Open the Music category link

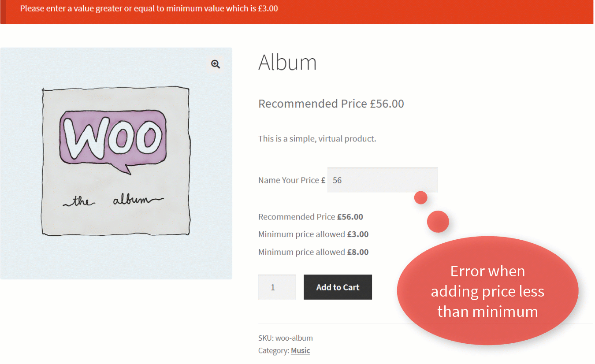pyautogui.click(x=300, y=351)
